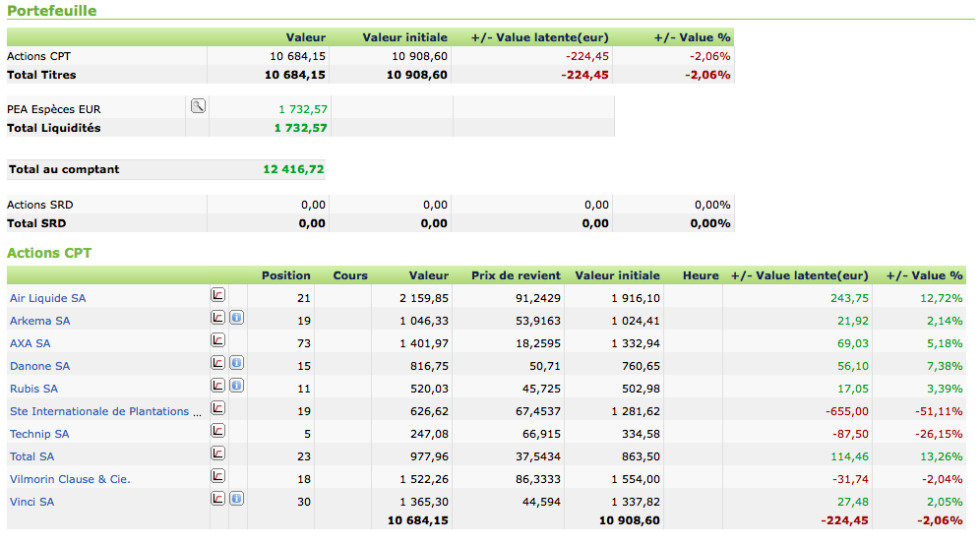Open the Danone SA info icon
The image size is (980, 544).
click(236, 363)
